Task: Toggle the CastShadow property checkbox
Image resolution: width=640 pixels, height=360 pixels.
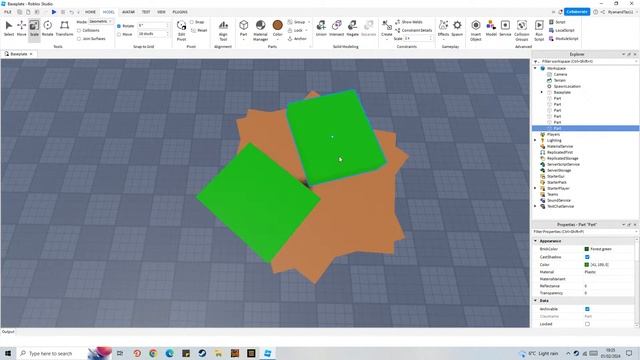Action: pos(587,257)
